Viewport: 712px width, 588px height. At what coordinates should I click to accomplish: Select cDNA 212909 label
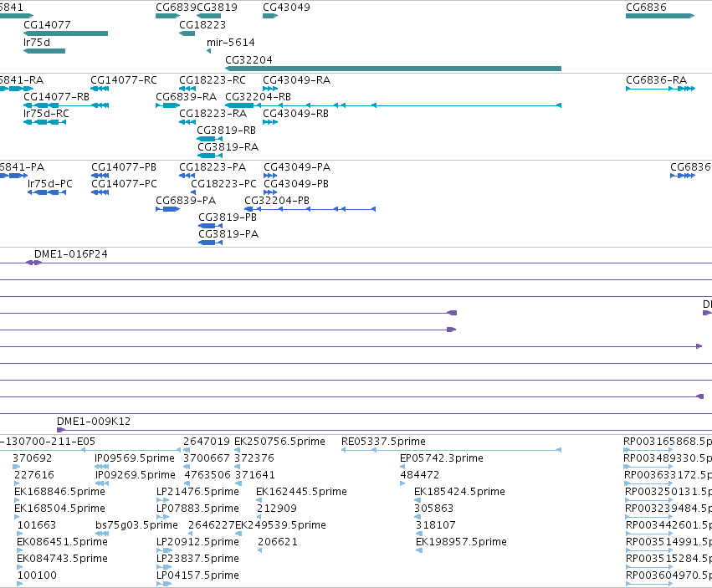(x=277, y=509)
